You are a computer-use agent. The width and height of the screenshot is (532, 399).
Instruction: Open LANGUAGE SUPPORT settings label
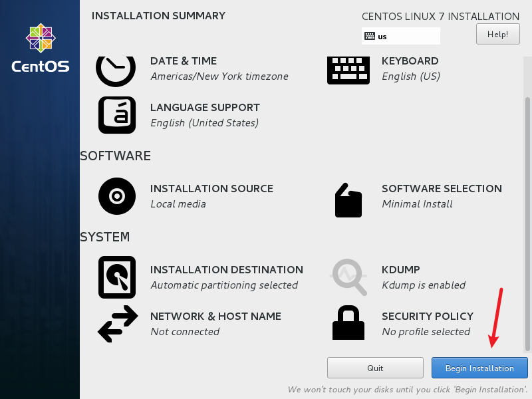(205, 108)
